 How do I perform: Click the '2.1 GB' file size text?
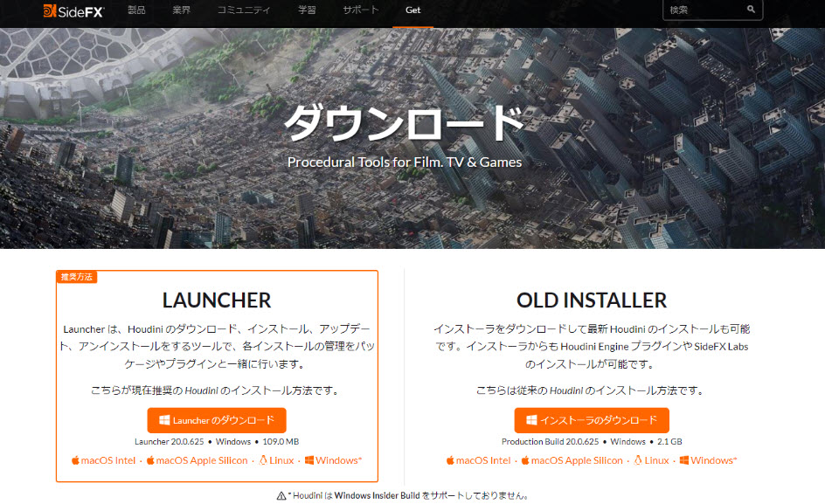pos(669,441)
